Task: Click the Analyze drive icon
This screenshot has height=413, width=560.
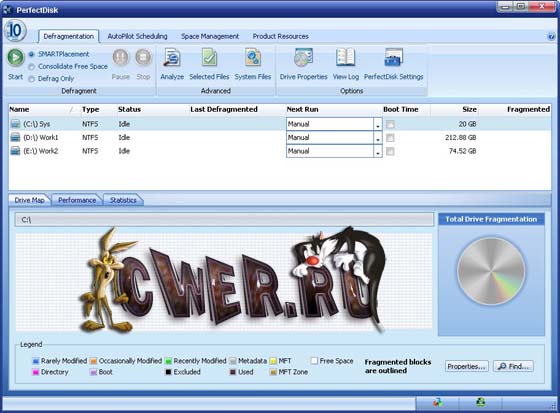Action: [172, 58]
